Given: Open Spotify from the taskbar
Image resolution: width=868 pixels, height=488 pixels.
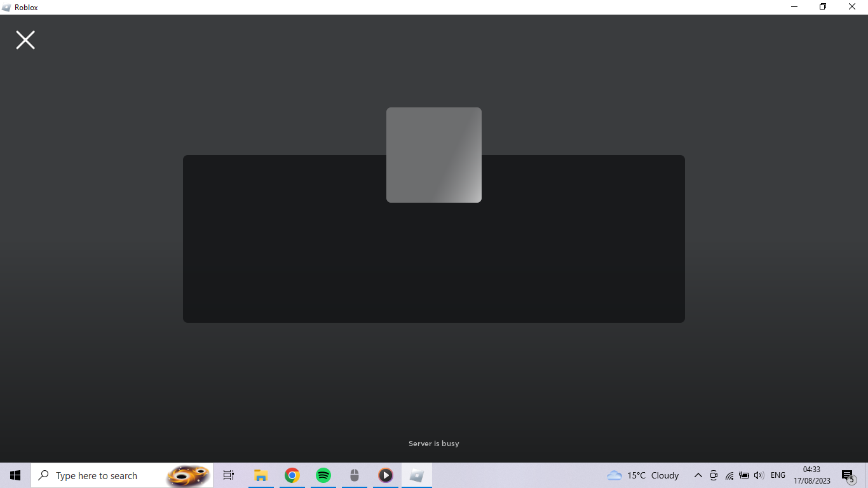Looking at the screenshot, I should tap(323, 475).
